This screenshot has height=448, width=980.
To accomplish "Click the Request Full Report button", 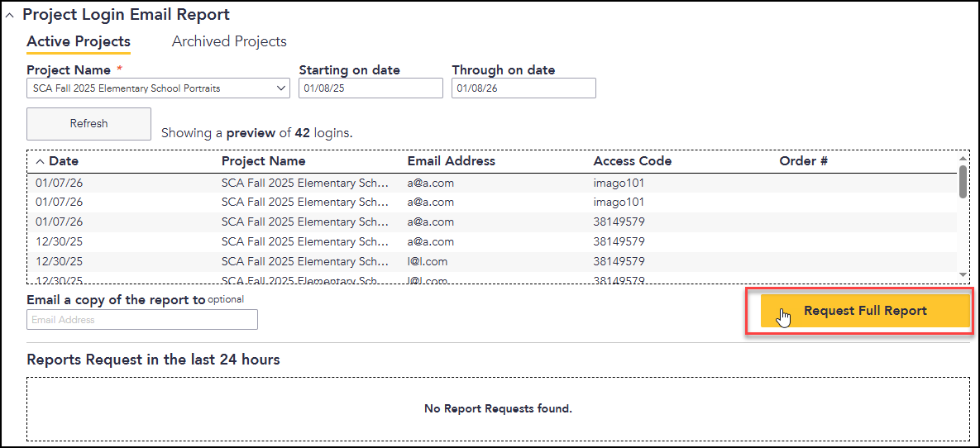I will click(865, 311).
